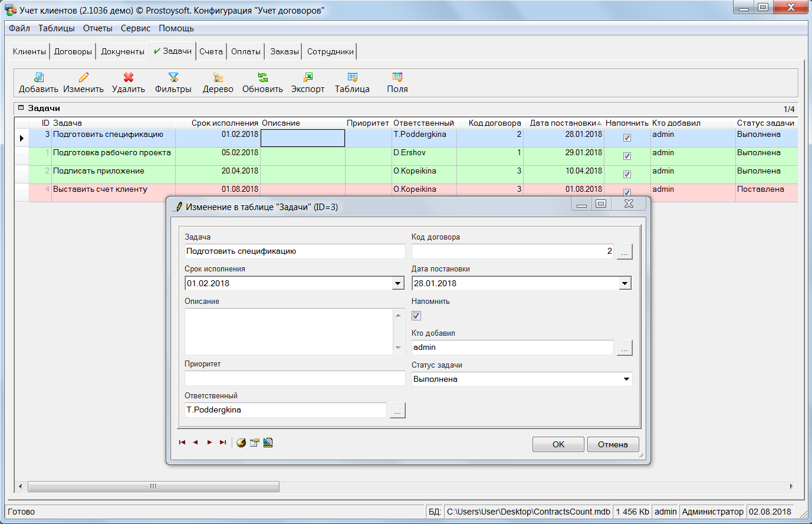Go to next record arrow in dialog
Screen dimensions: 812x524
[209, 443]
